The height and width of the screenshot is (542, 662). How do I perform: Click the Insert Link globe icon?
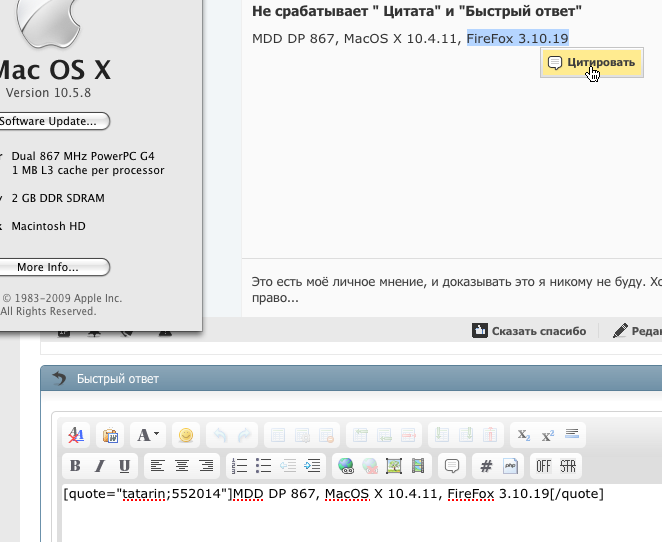pyautogui.click(x=346, y=466)
